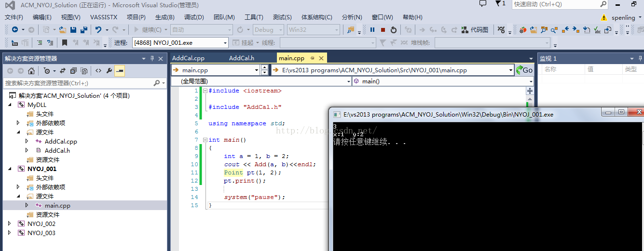Open the 文件(F) menu
Image resolution: width=644 pixels, height=251 pixels.
click(14, 17)
